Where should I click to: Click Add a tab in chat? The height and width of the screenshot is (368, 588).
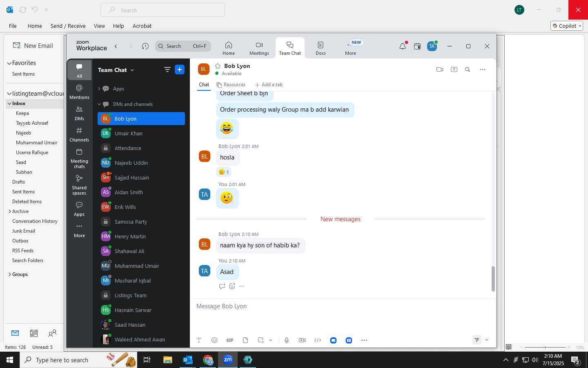point(269,85)
